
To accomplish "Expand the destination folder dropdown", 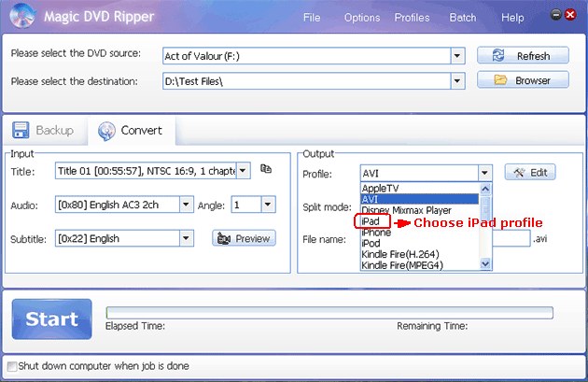I will tap(457, 80).
